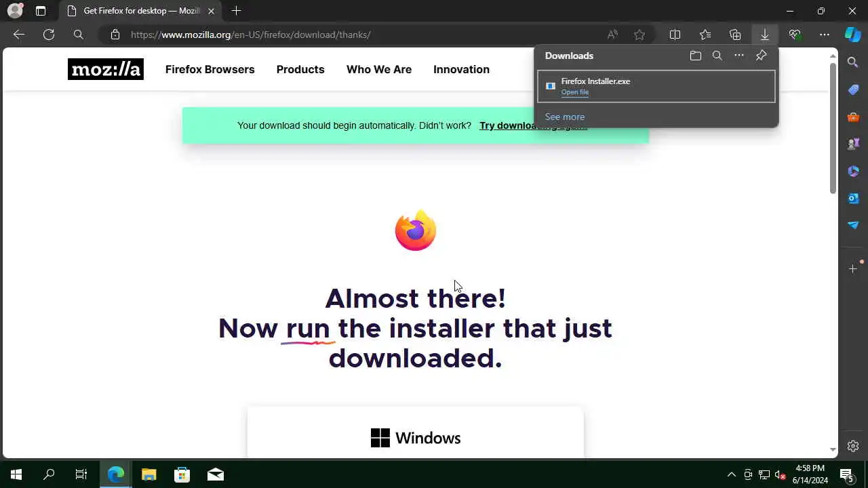868x488 pixels.
Task: Open Read aloud icon in address bar
Action: [x=612, y=35]
